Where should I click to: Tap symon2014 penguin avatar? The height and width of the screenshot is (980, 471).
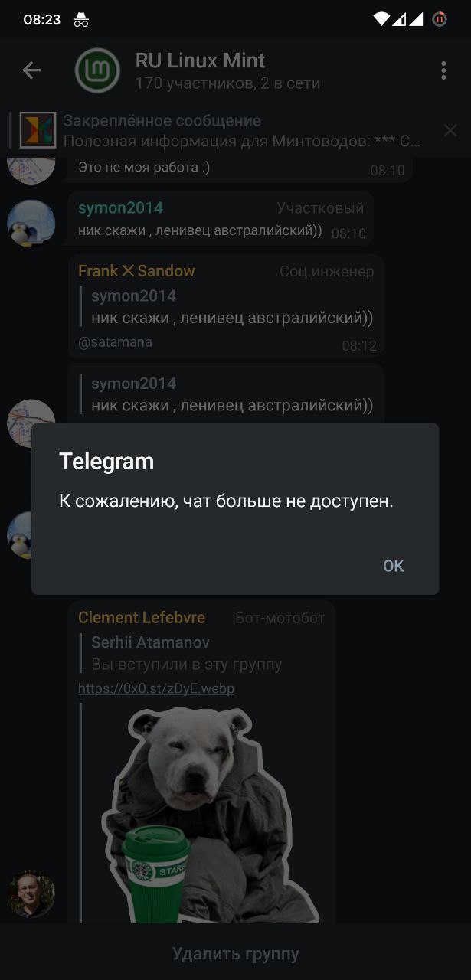click(31, 224)
